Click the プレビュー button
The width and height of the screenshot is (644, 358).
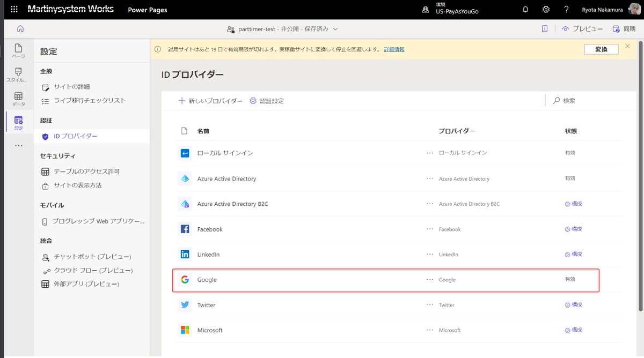tap(582, 29)
